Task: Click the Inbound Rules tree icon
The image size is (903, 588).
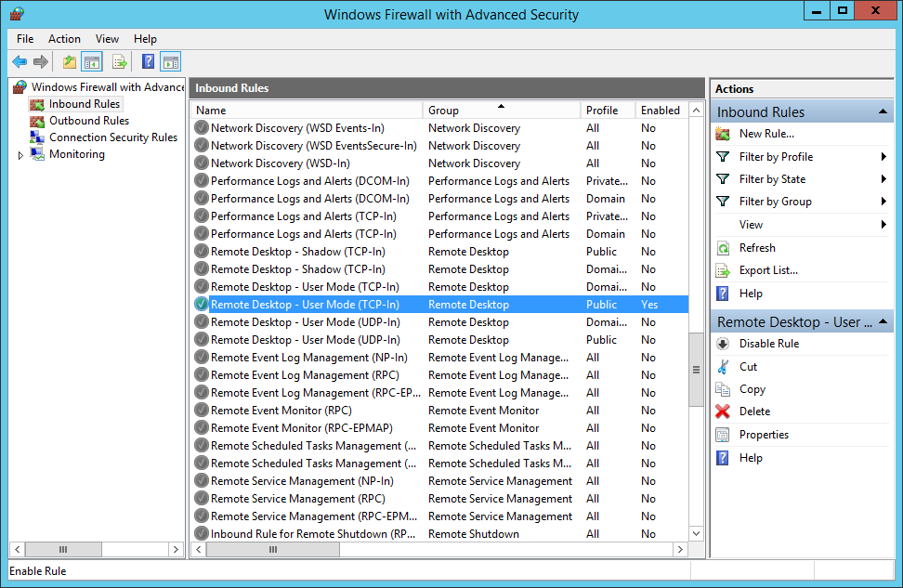Action: point(37,104)
